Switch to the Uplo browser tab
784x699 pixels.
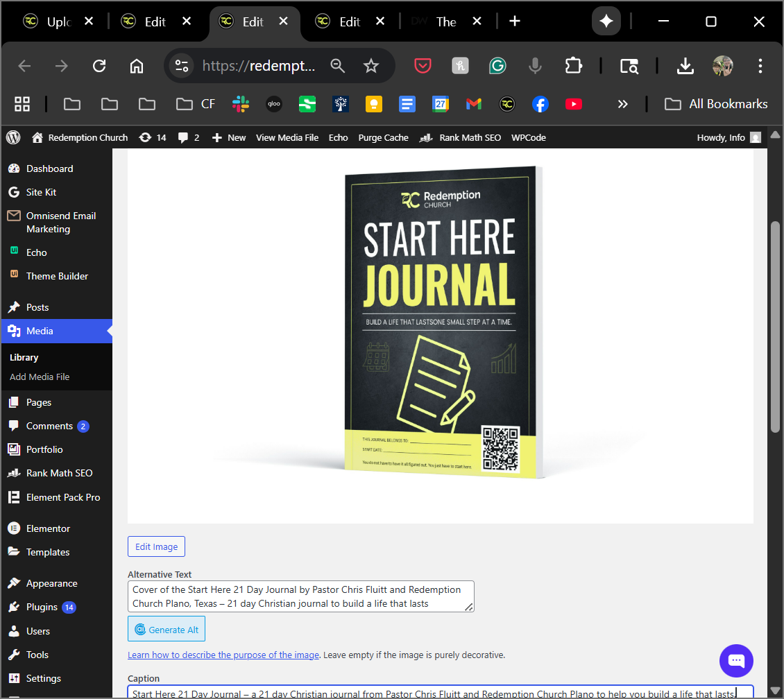tap(58, 21)
